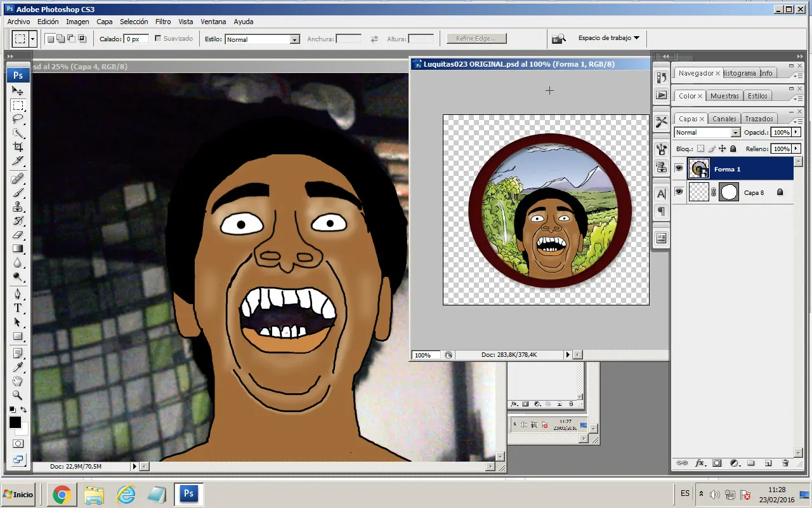Enable subtract from selection mode

pos(71,39)
